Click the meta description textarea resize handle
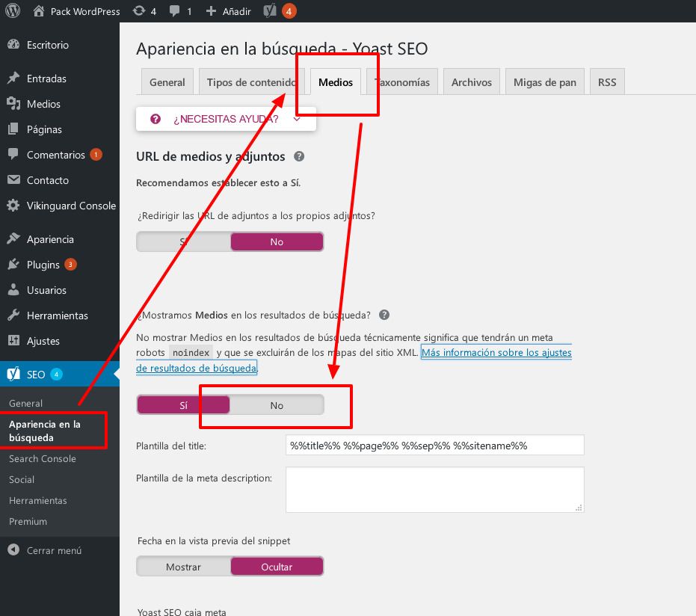The height and width of the screenshot is (616, 696). coord(579,508)
